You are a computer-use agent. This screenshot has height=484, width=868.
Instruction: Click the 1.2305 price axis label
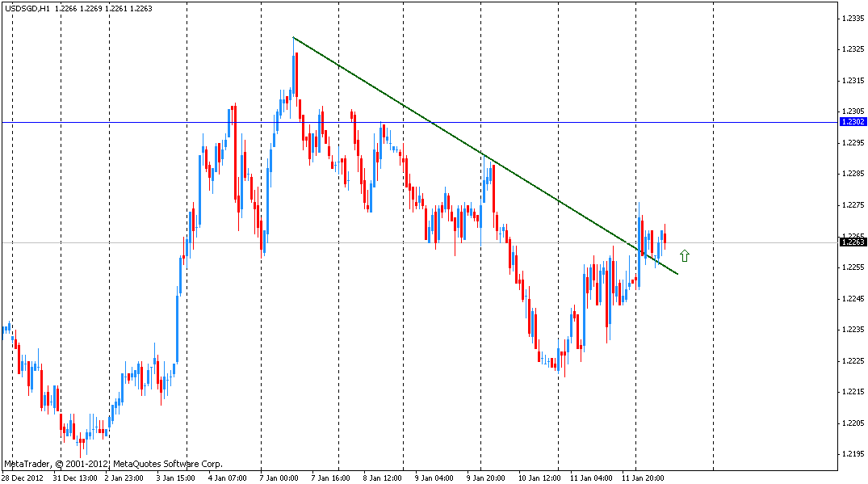pyautogui.click(x=853, y=112)
